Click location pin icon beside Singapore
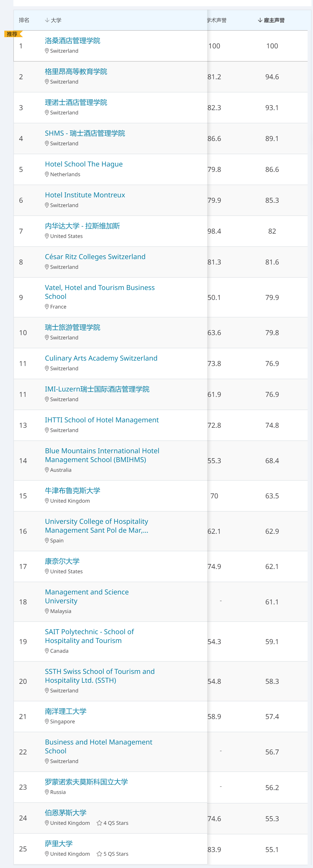This screenshot has height=868, width=313. [47, 721]
